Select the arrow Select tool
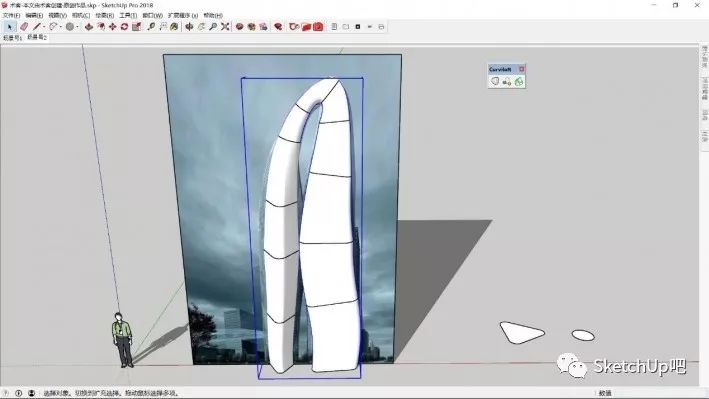Viewport: 709px width, 399px height. [x=9, y=27]
